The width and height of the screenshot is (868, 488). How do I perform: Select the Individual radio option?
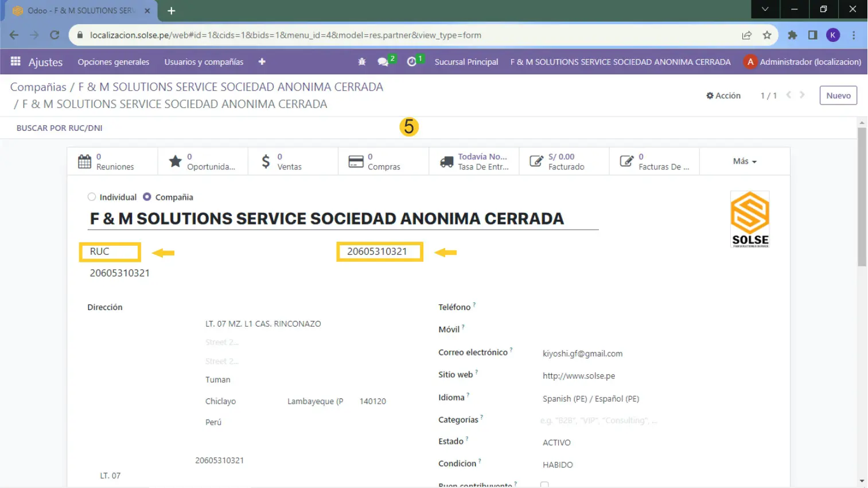tap(92, 196)
